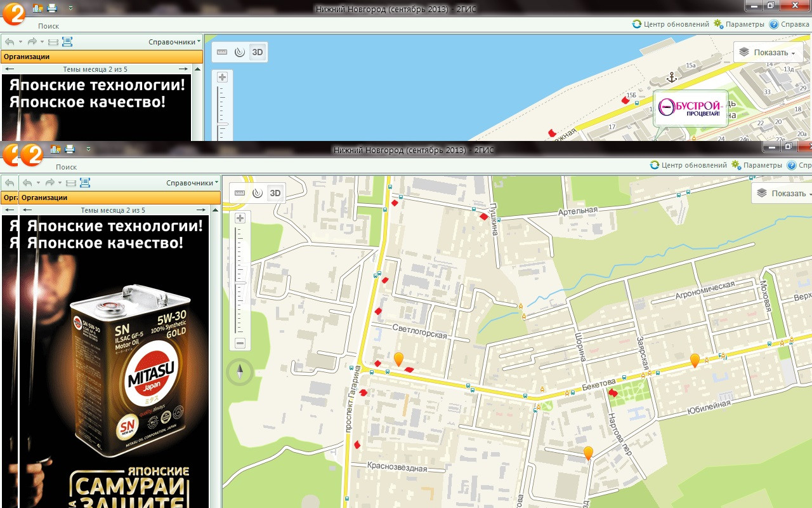Activate radius search tool on upper map

[x=239, y=52]
